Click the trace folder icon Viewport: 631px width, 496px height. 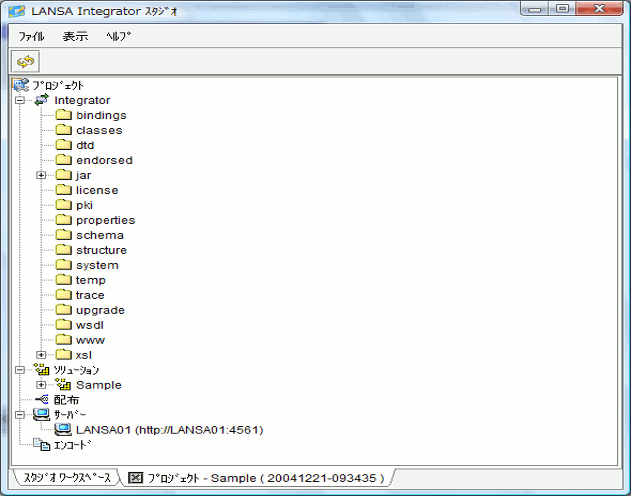tap(64, 295)
